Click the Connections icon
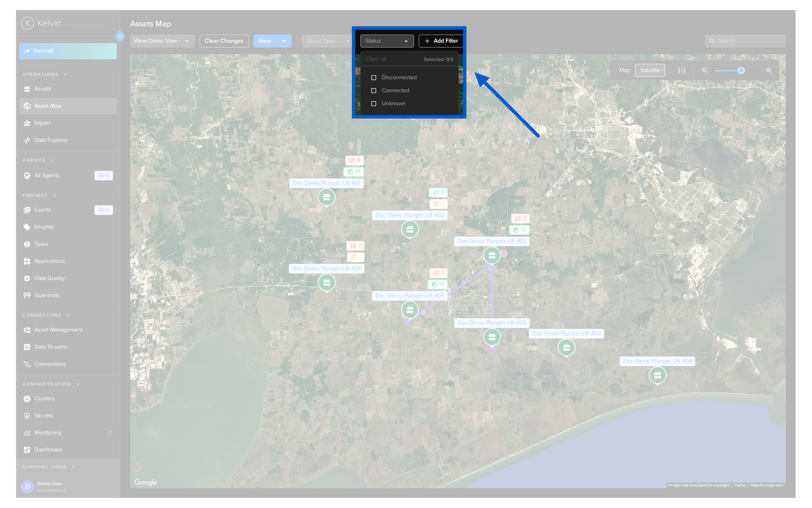Image resolution: width=812 pixels, height=508 pixels. click(x=27, y=364)
